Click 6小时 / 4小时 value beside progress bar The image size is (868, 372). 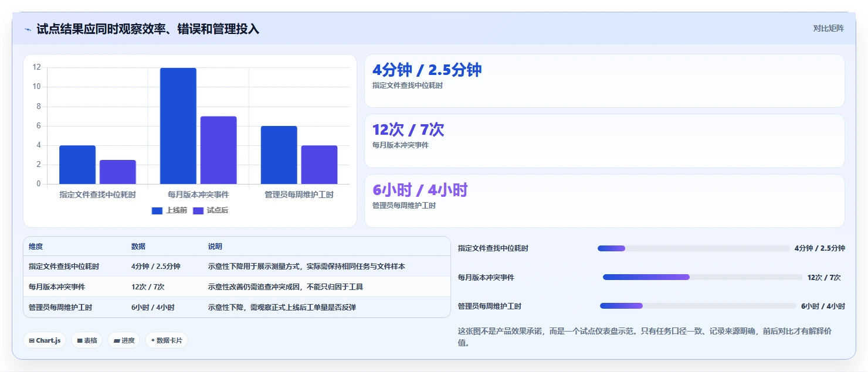coord(823,306)
